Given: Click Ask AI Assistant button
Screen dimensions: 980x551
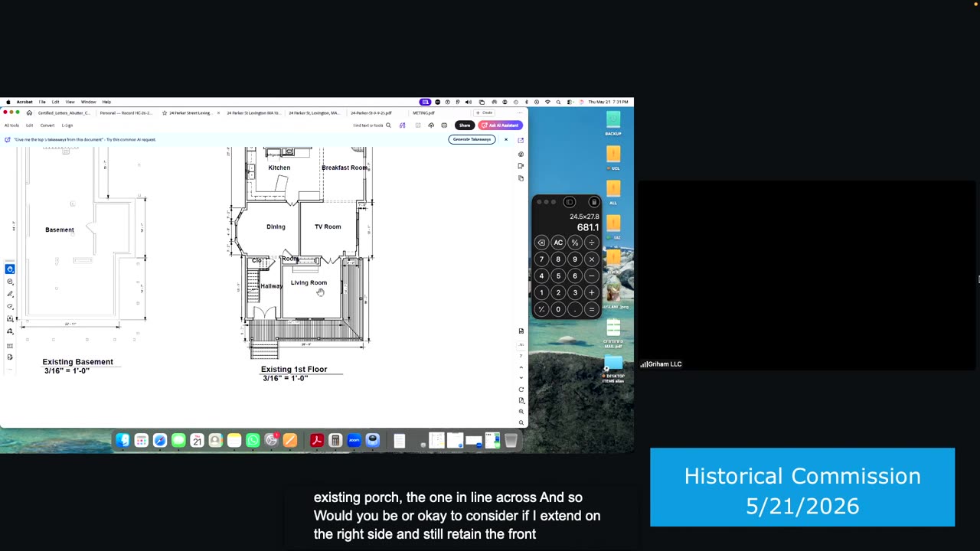Looking at the screenshot, I should pyautogui.click(x=500, y=126).
